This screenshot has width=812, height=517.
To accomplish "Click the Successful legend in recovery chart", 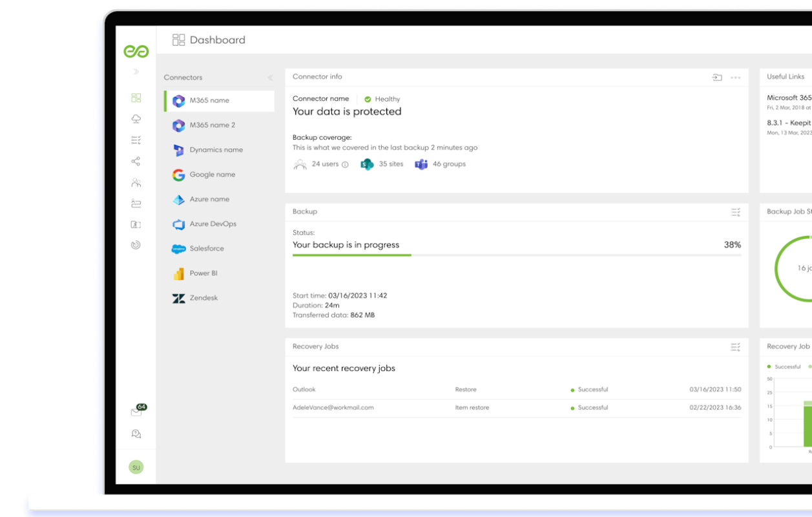I will tap(784, 367).
